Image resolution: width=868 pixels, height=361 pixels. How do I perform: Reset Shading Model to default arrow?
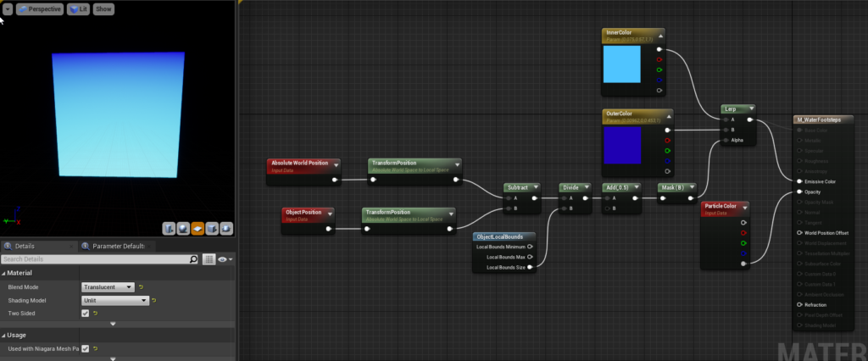154,301
